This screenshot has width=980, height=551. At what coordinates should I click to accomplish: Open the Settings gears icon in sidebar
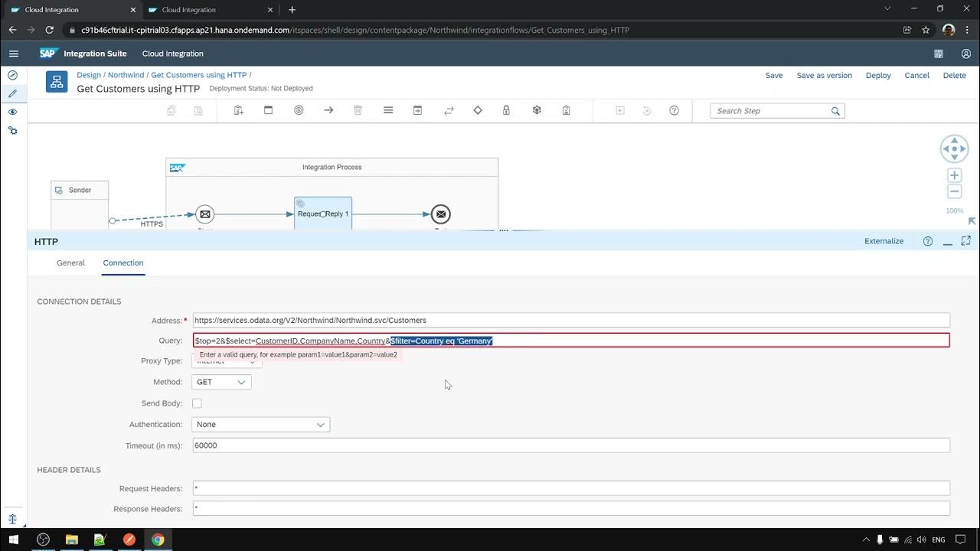pyautogui.click(x=12, y=131)
